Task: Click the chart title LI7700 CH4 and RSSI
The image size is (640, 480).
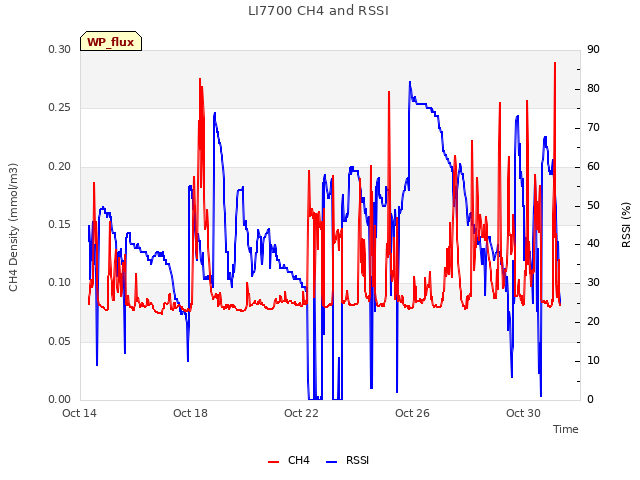Action: tap(318, 11)
